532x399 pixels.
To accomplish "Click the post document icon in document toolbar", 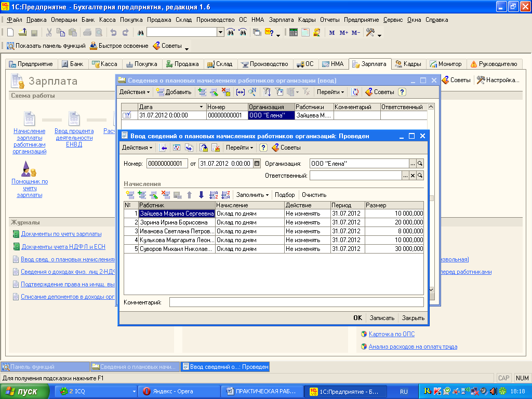I will (x=204, y=148).
